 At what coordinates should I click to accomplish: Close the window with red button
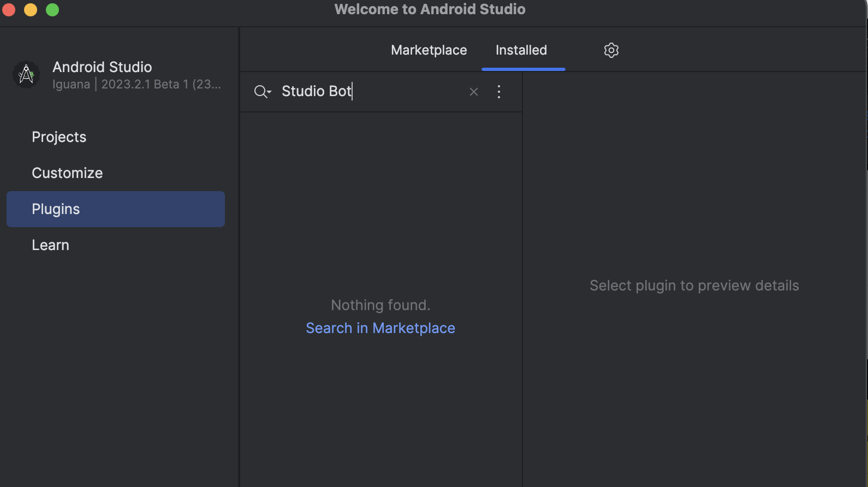click(x=9, y=10)
